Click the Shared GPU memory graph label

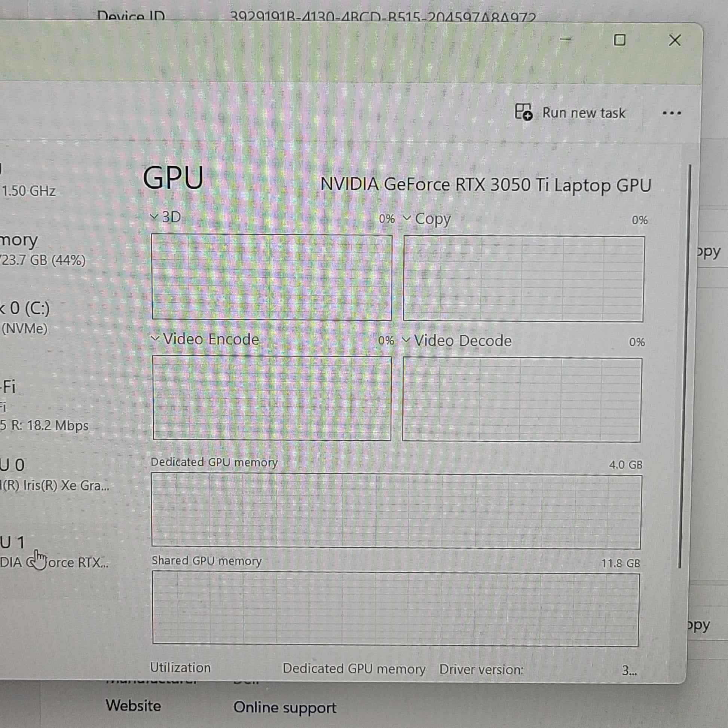tap(207, 561)
